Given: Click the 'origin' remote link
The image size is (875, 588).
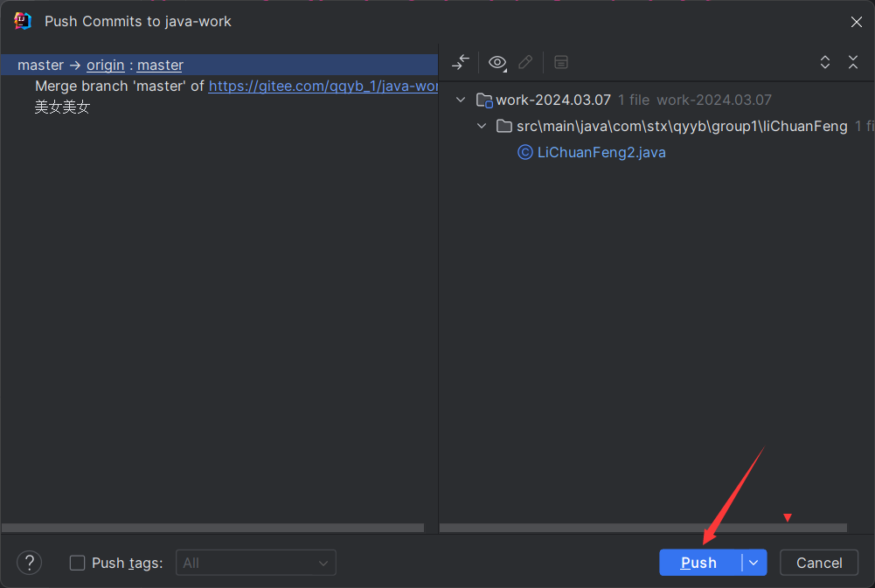Looking at the screenshot, I should pyautogui.click(x=106, y=66).
